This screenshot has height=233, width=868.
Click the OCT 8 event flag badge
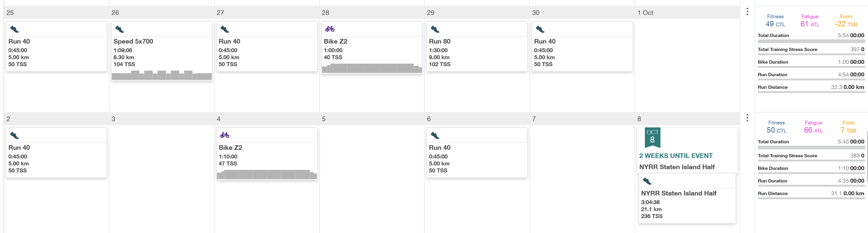(x=652, y=137)
